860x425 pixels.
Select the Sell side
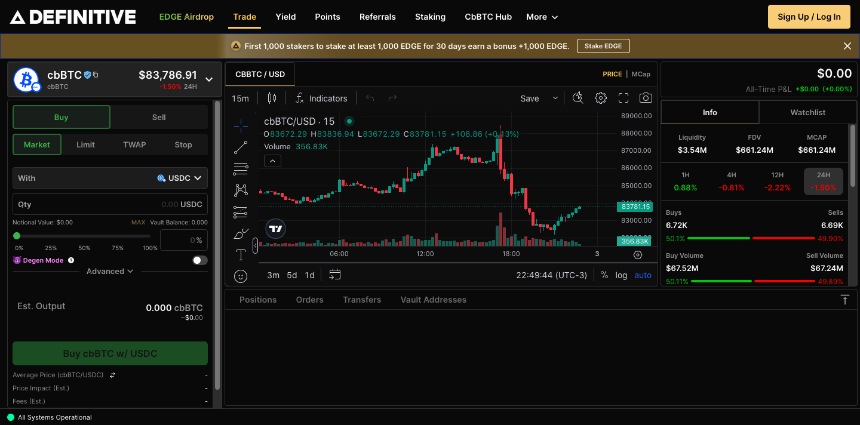click(159, 117)
